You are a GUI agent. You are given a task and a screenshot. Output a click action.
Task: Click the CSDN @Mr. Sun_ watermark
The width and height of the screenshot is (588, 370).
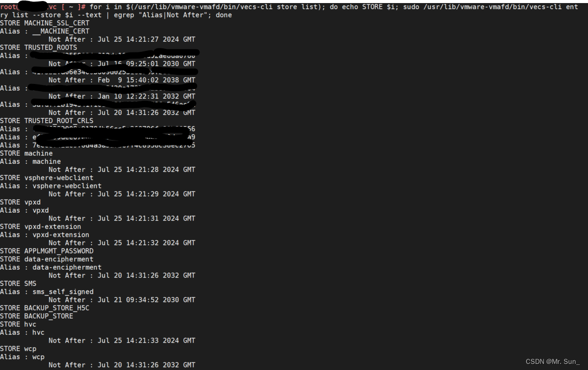pos(552,362)
